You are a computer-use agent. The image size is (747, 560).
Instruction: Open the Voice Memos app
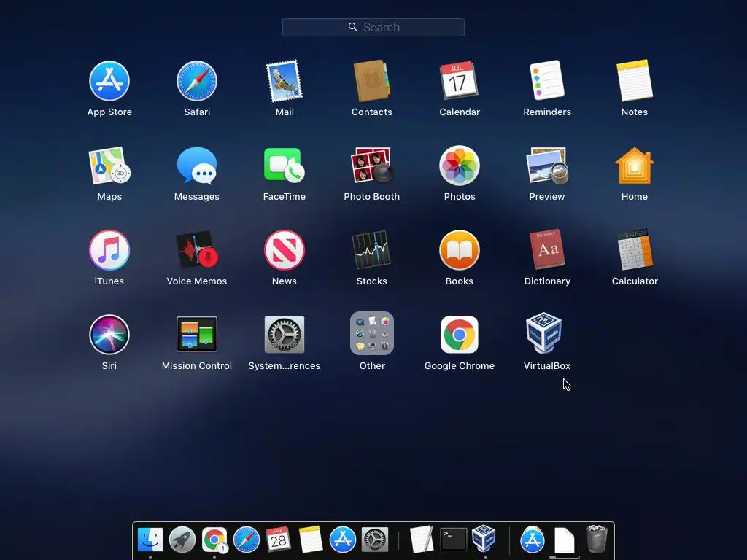[197, 250]
